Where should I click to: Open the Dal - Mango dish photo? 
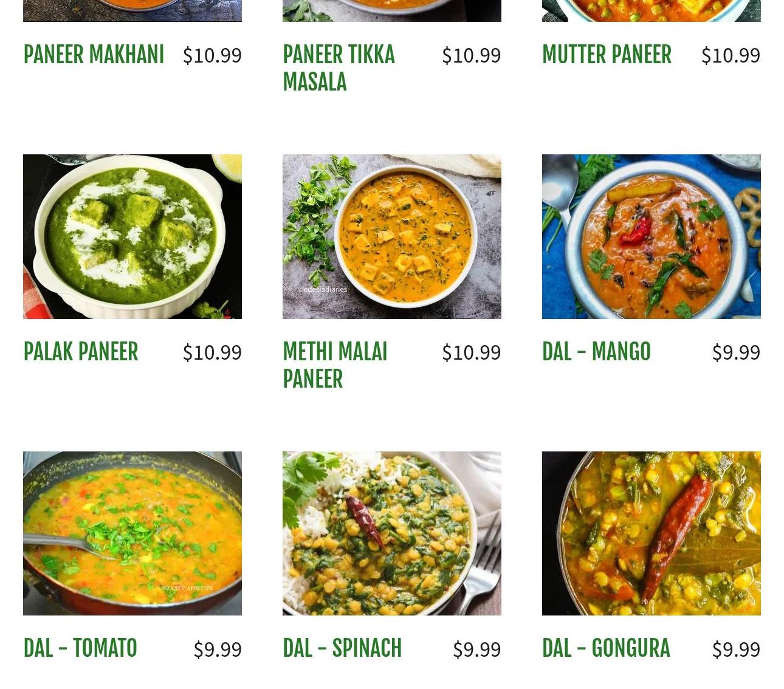(652, 236)
